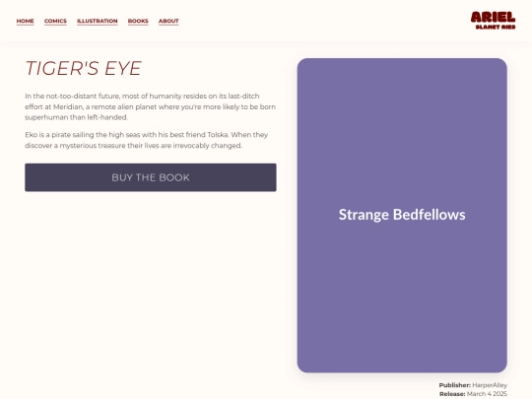Click the Tiger's Eye heading

(x=84, y=68)
